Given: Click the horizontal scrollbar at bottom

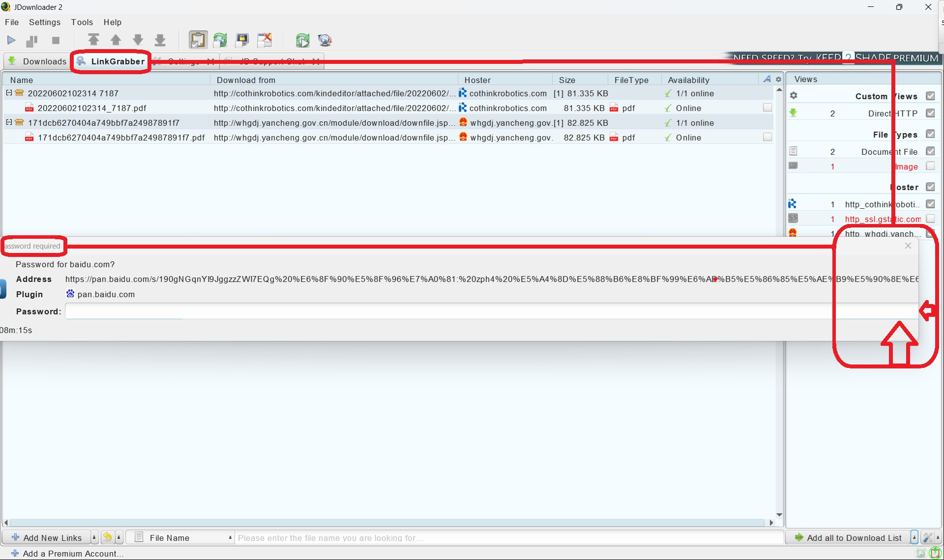Looking at the screenshot, I should coord(387,523).
